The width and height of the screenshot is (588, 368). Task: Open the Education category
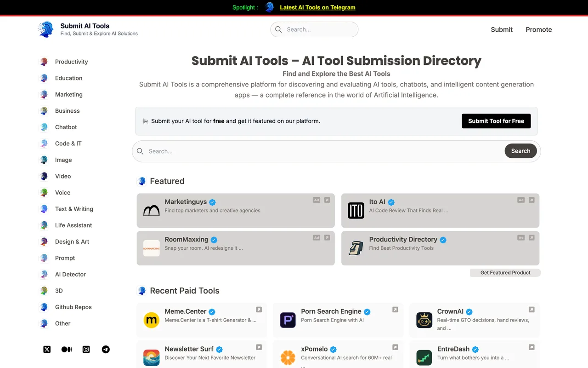(68, 78)
